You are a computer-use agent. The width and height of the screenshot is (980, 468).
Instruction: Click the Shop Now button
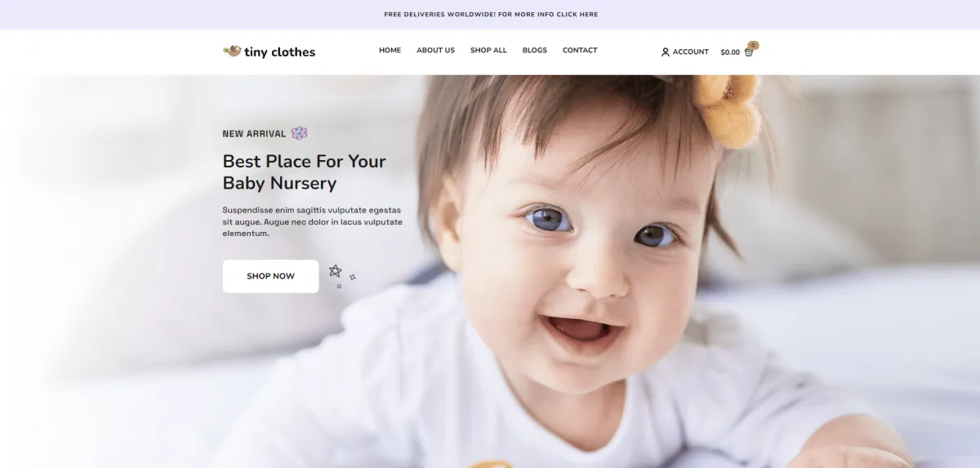[270, 276]
